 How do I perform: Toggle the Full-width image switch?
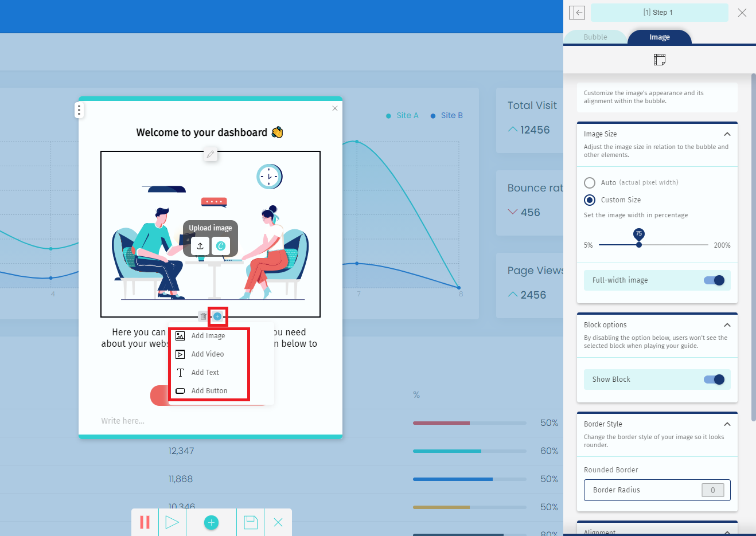click(714, 280)
